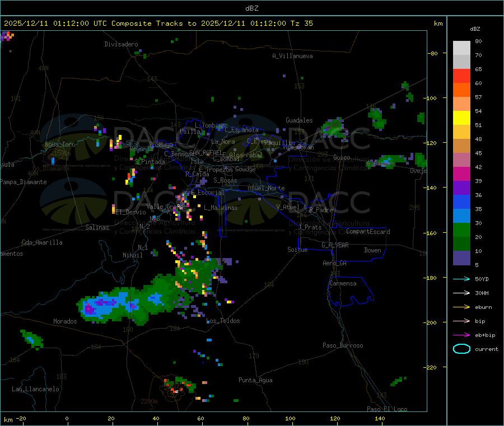Click the Divisadero map label

coord(121,44)
